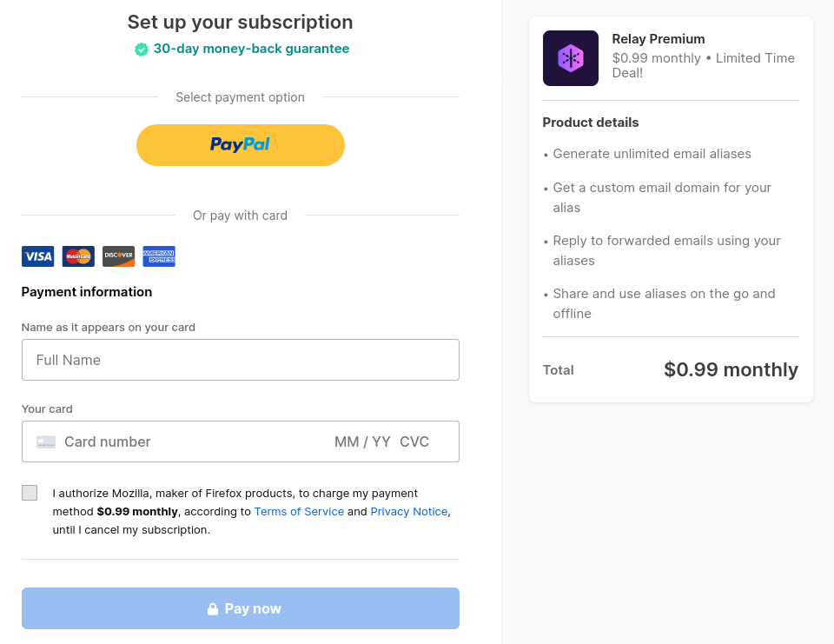Open the Terms of Service link
Screen dimensions: 834x644
pos(299,512)
